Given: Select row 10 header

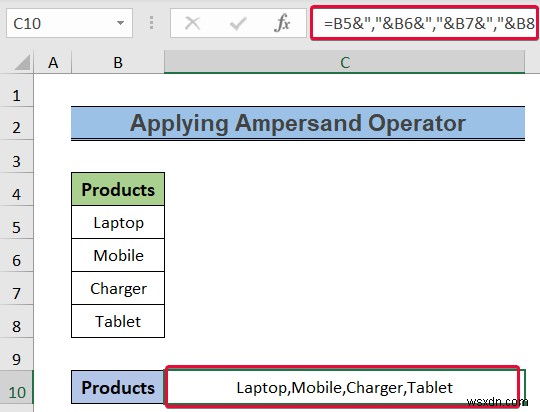Looking at the screenshot, I should [x=17, y=388].
